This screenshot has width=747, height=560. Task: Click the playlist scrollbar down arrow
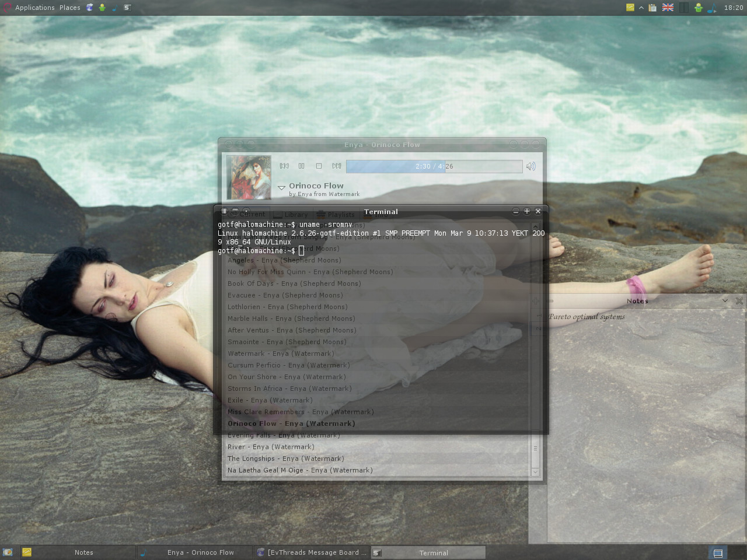point(535,471)
